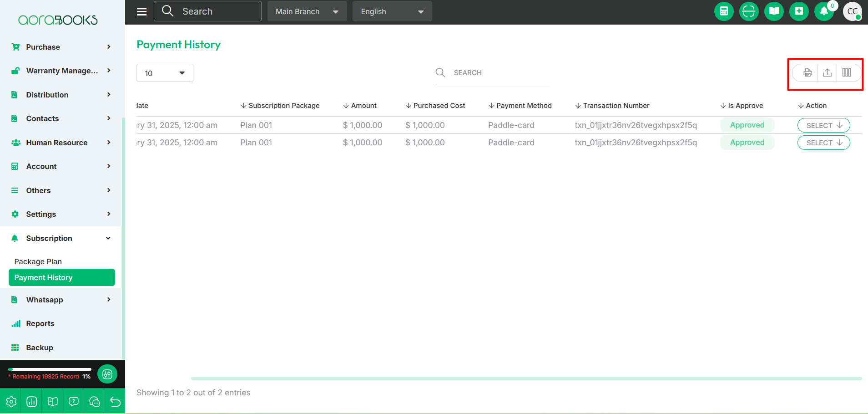Click the horizontal table scrollbar
Viewport: 868px width, 414px height.
[x=526, y=378]
